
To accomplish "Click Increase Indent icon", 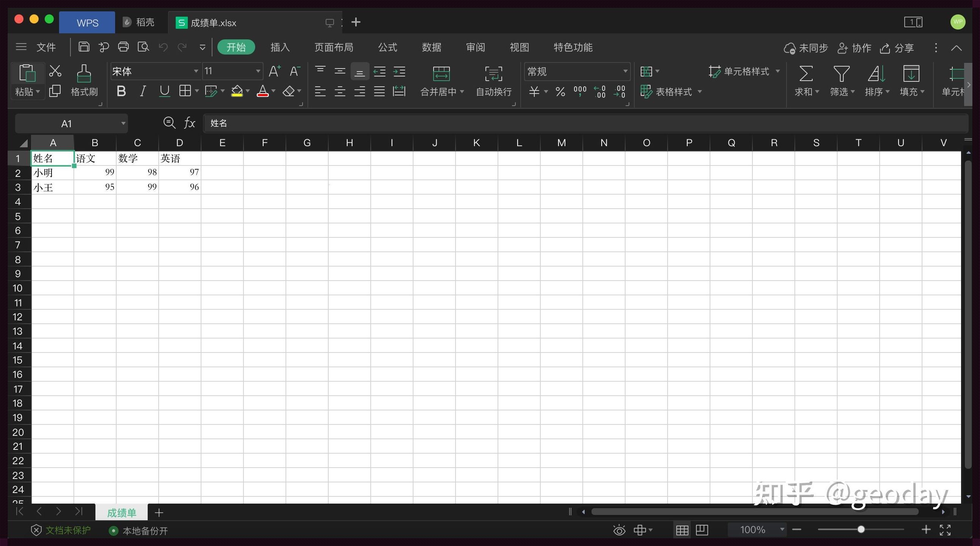I will (399, 71).
